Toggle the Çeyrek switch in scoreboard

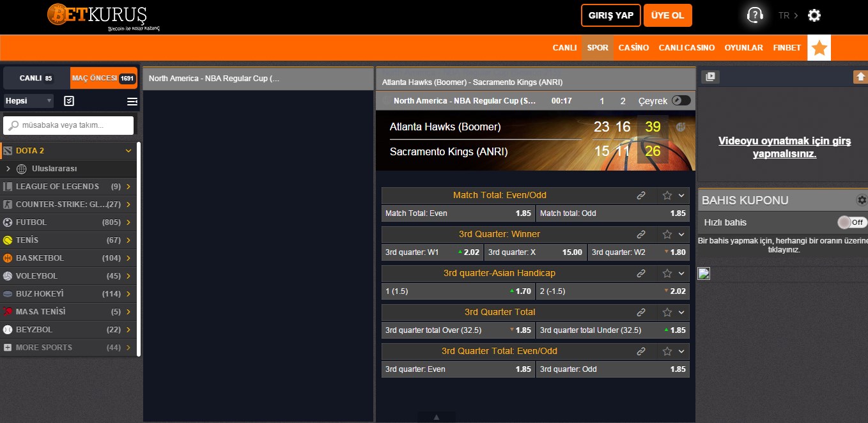[681, 101]
